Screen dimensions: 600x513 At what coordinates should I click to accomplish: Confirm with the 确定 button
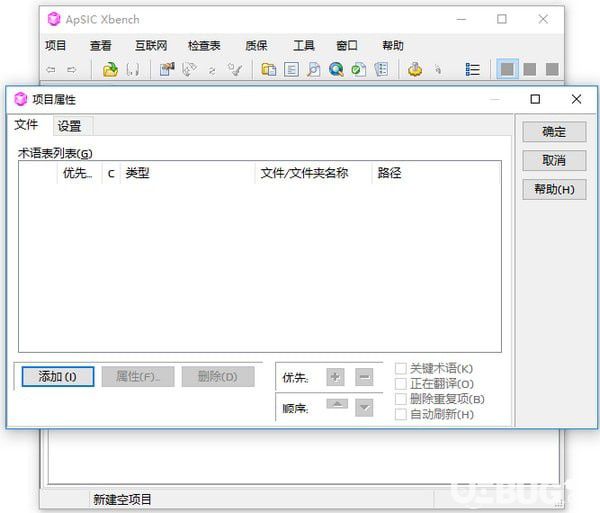554,132
